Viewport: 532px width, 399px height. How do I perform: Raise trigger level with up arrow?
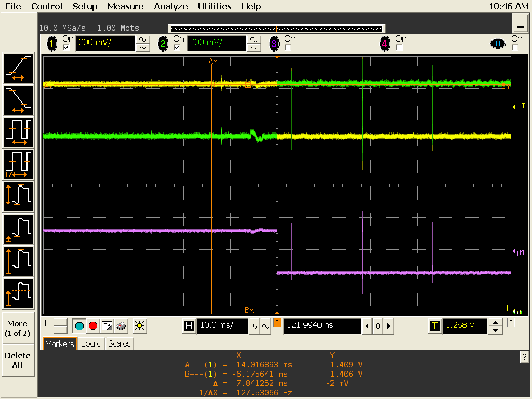[495, 322]
